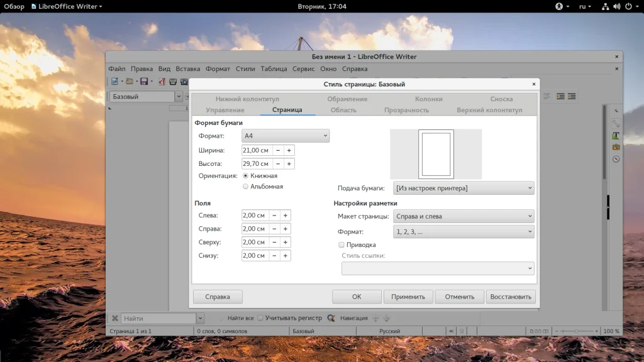Open the sidebar Styles panel icon
Viewport: 644px width, 362px height.
click(x=616, y=135)
